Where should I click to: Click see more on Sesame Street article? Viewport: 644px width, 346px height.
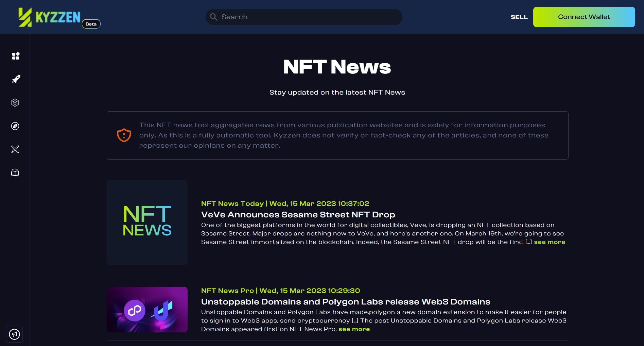click(549, 242)
